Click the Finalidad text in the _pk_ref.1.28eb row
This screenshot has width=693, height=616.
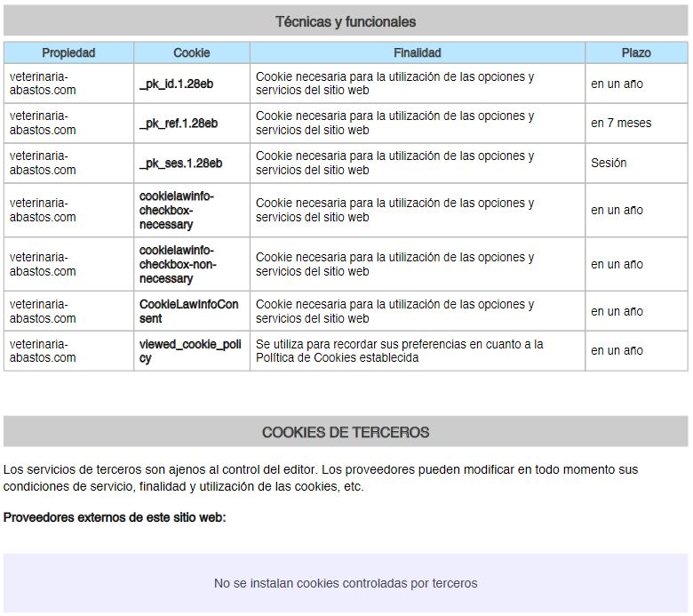click(x=394, y=123)
